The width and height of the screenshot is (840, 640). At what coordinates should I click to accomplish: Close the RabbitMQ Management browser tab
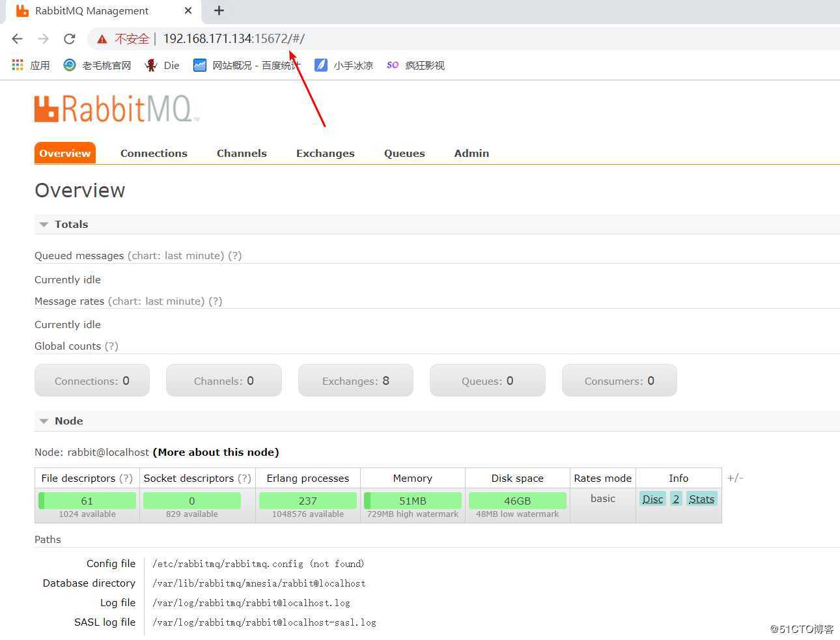(x=188, y=10)
